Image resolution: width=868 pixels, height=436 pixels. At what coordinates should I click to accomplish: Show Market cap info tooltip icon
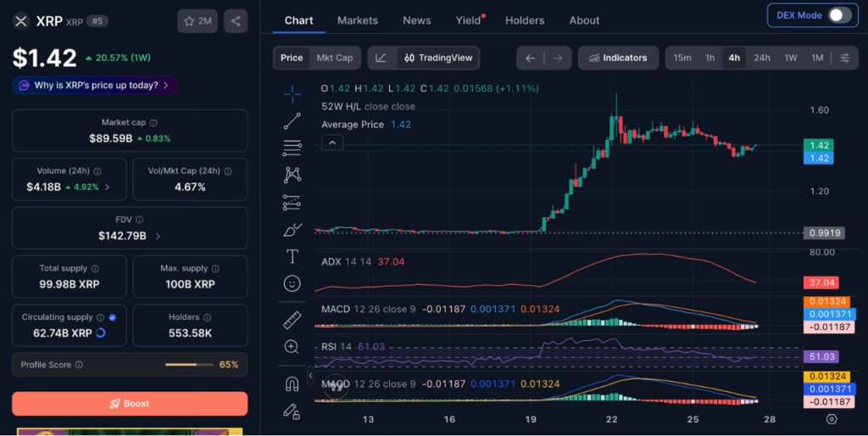point(153,123)
